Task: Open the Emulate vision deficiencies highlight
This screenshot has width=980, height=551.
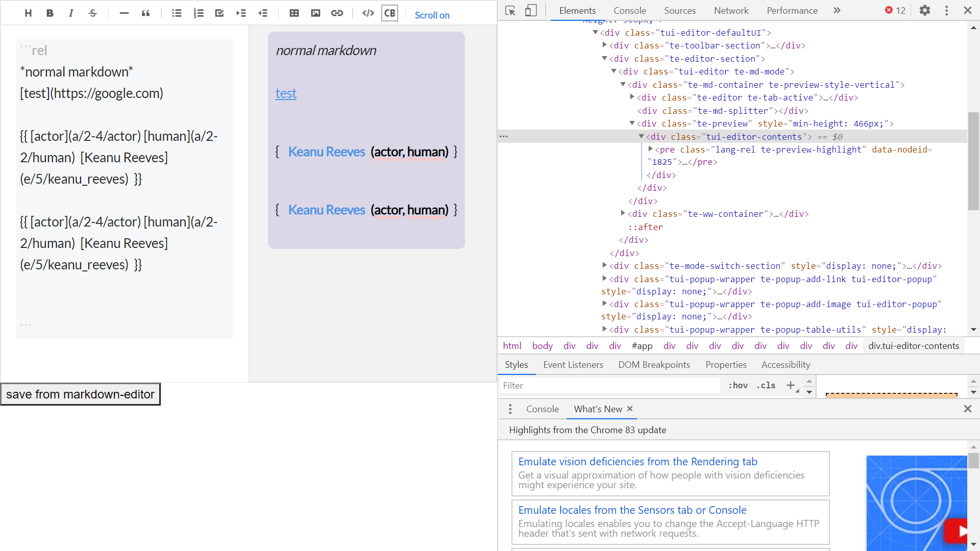Action: pos(638,461)
